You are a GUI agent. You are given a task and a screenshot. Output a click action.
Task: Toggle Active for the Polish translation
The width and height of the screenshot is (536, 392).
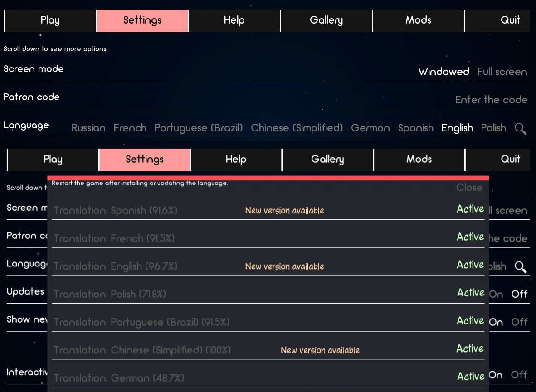471,293
